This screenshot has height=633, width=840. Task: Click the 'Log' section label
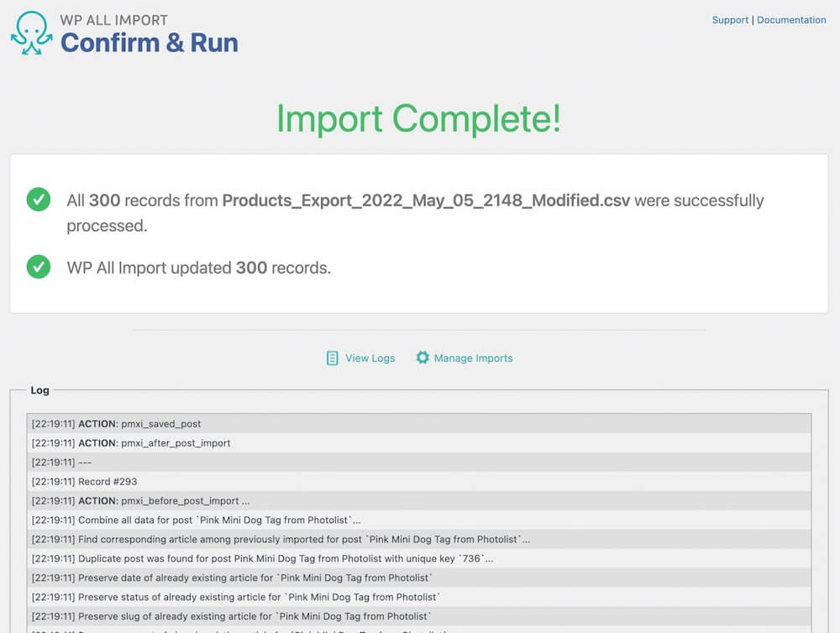click(39, 390)
